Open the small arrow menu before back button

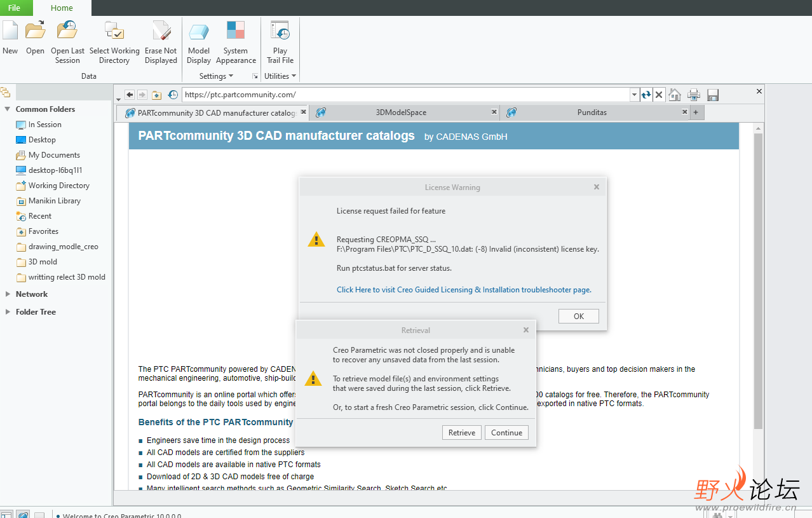coord(118,99)
